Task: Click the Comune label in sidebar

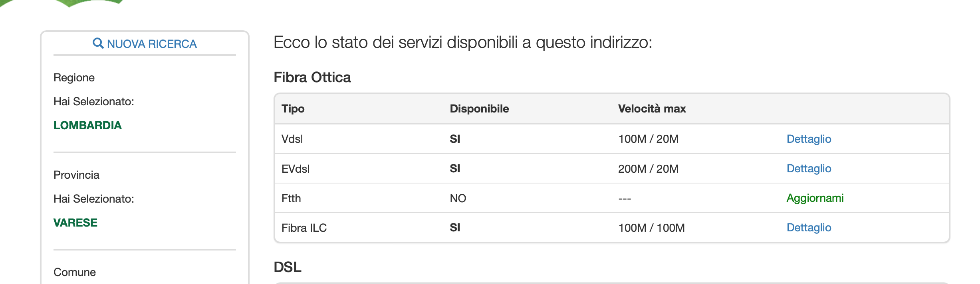Action: coord(75,272)
